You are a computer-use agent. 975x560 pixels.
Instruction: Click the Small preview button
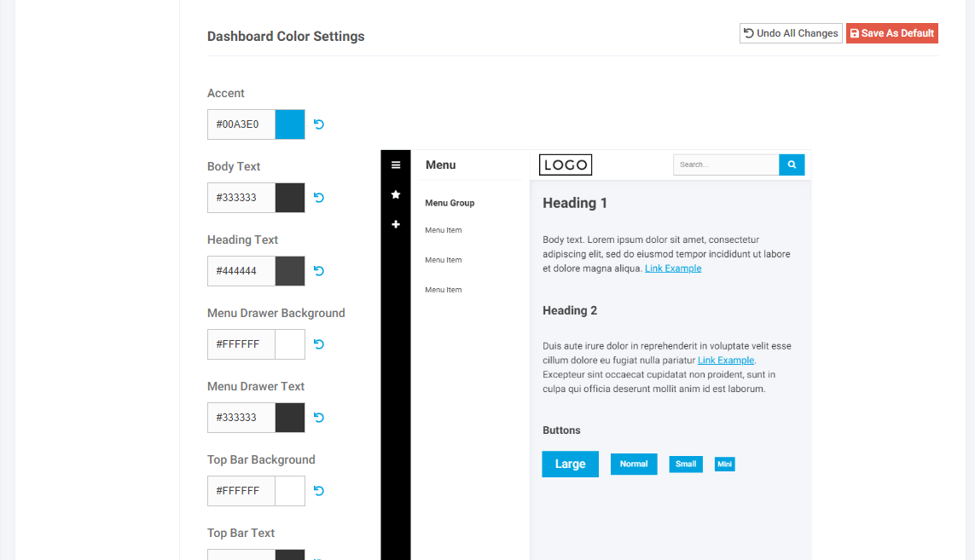click(686, 465)
